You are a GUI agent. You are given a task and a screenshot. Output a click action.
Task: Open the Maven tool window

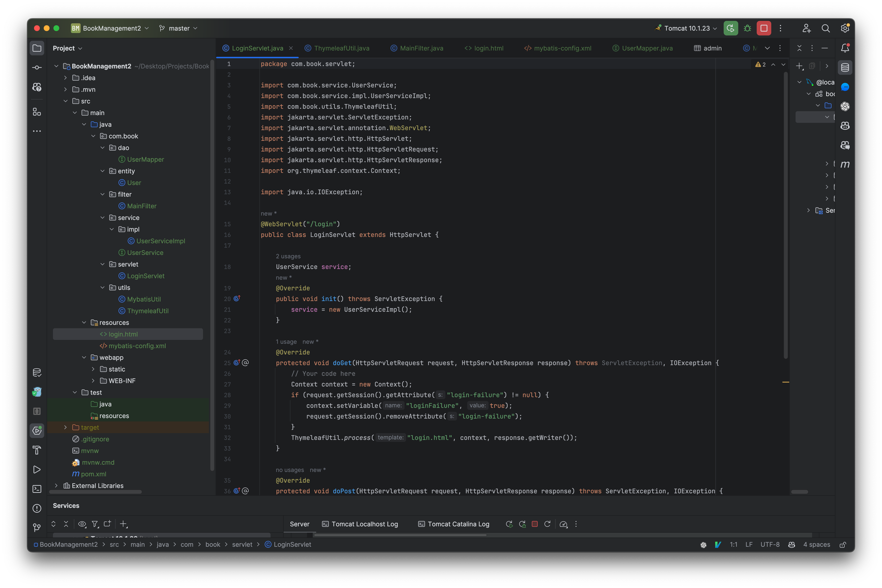pyautogui.click(x=845, y=164)
